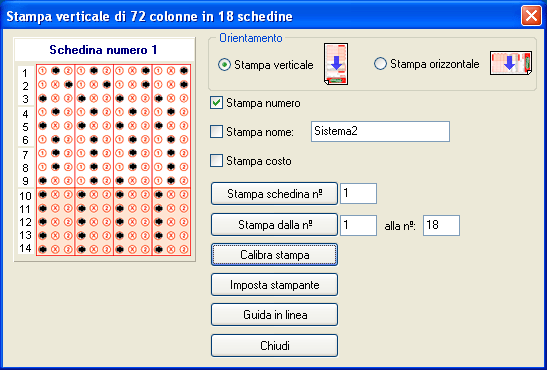This screenshot has height=370, width=547.
Task: Open the Guida in linea help
Action: coord(274,315)
